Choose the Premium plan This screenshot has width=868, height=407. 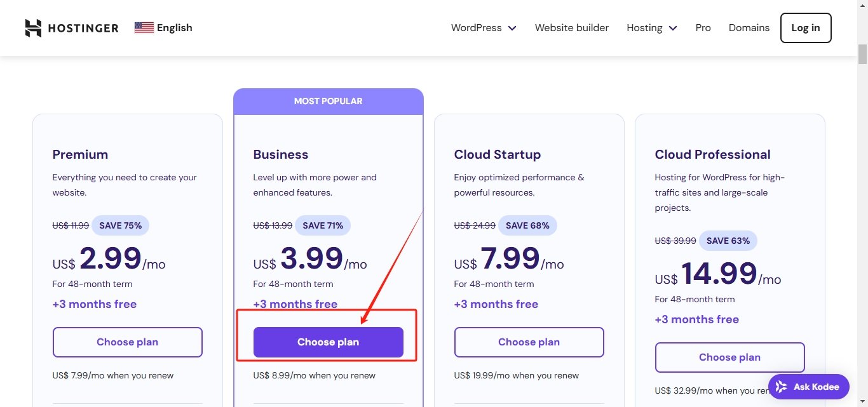[127, 342]
